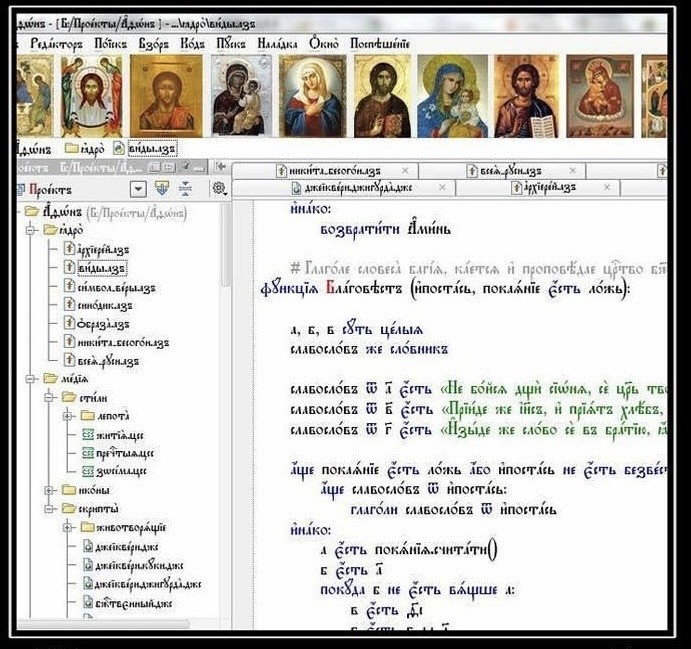Click the file icon of всея_руси.азъ in tree
691x649 pixels.
(69, 360)
